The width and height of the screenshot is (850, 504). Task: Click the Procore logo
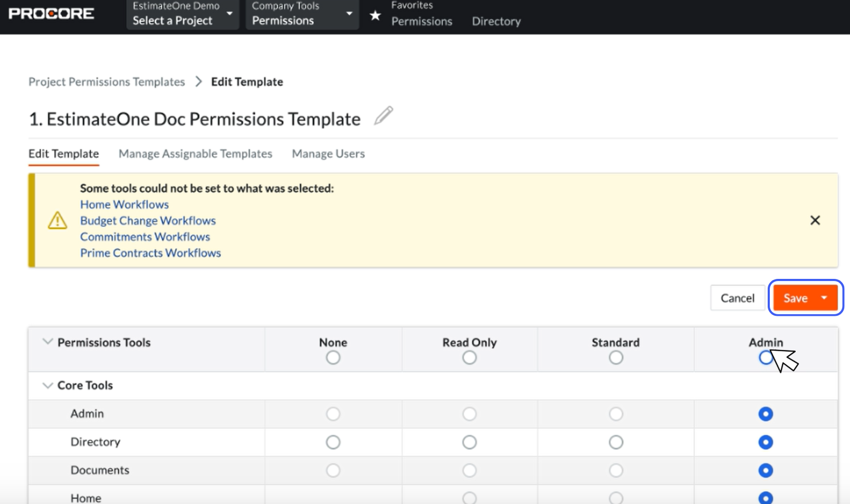point(51,13)
